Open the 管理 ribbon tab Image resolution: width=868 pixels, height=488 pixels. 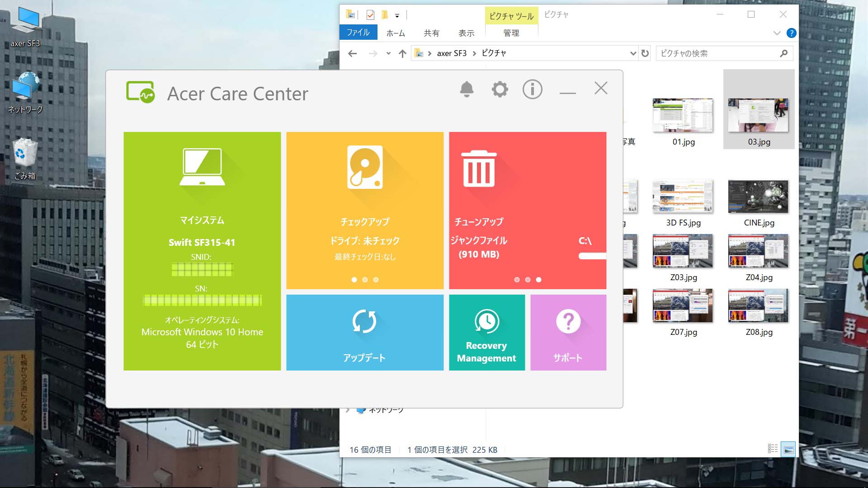[511, 33]
